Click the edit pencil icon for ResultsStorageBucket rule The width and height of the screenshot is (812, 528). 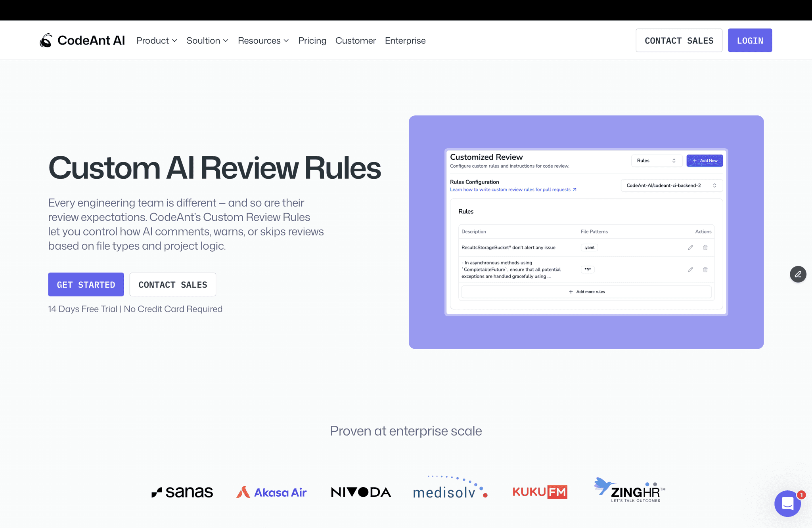[x=690, y=247]
